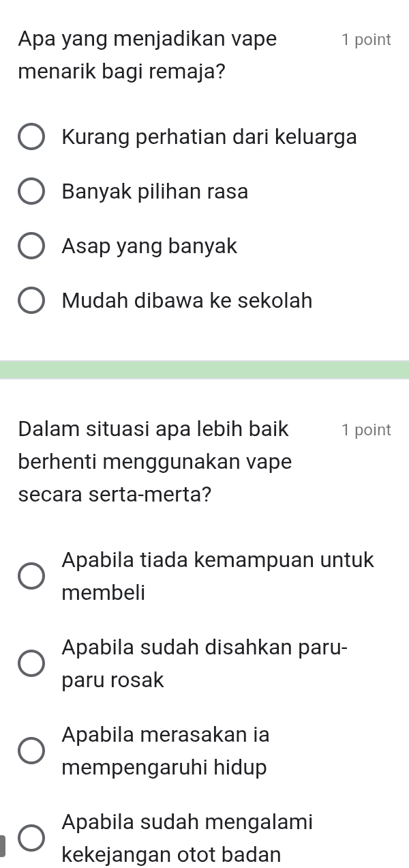The height and width of the screenshot is (868, 409).
Task: Click the 'Apabila tiada kemampuan untuk' text line
Action: pyautogui.click(x=217, y=560)
